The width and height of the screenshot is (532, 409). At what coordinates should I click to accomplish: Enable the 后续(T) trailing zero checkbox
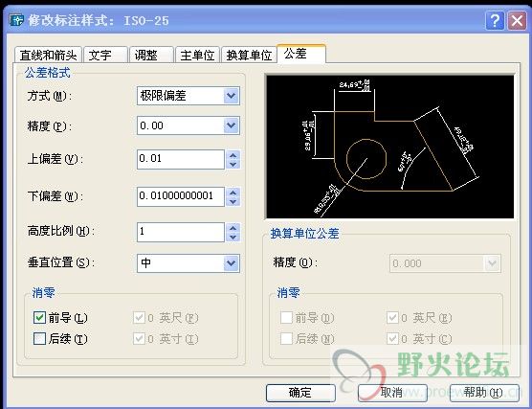(39, 338)
